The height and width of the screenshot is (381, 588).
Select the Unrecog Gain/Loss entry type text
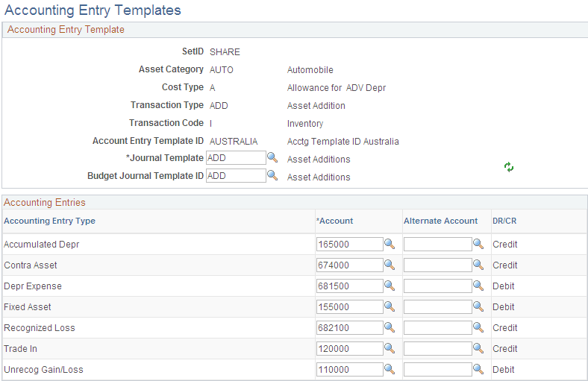point(43,370)
